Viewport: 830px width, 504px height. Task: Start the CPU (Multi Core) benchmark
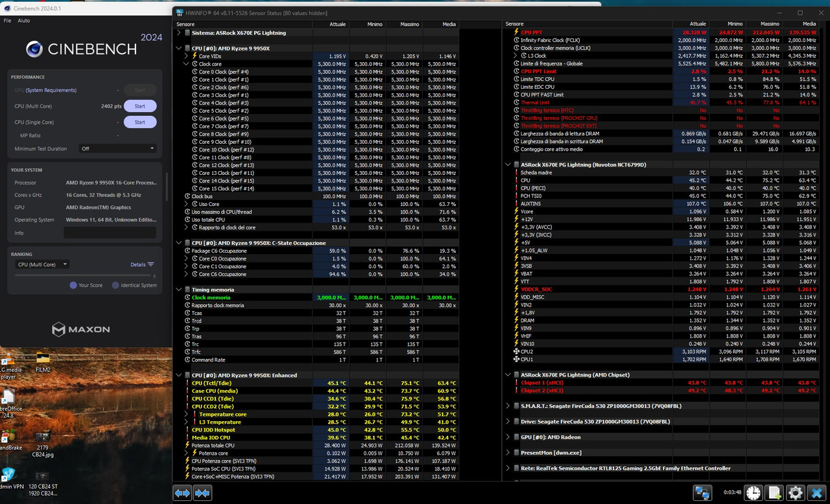[140, 106]
